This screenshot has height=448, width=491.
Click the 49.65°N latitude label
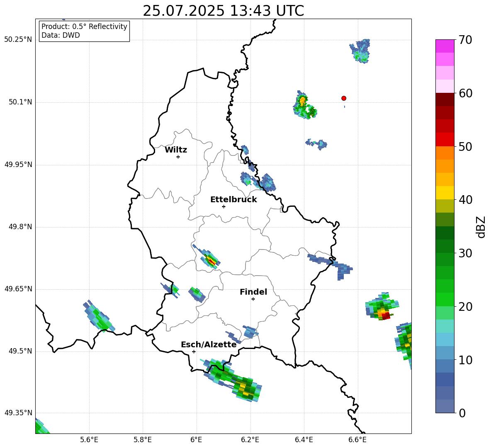coord(18,289)
